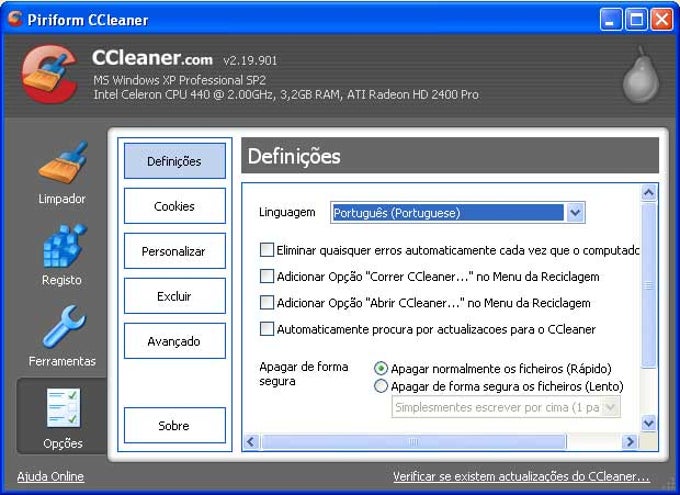The height and width of the screenshot is (495, 680).
Task: Enable Eliminar quaisquer erros automaticamente checkbox
Action: [x=267, y=250]
